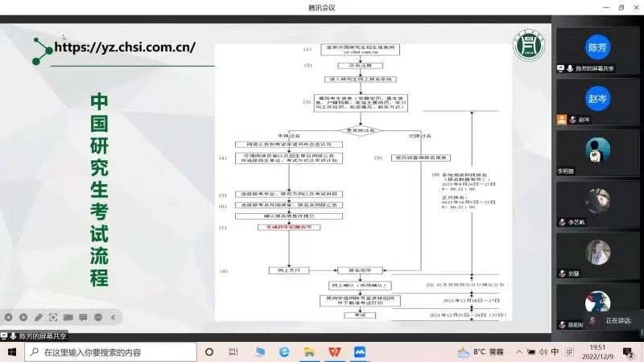Collapse the slideshow toolbar with left chevron
Viewport: 644px width, 362px height.
tap(112, 317)
